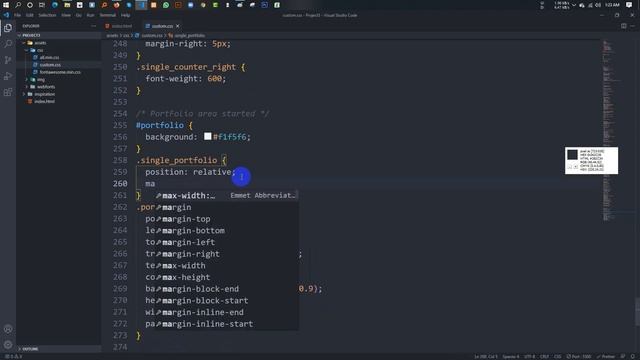Open WhatsApp from the taskbar
This screenshot has width=640, height=360.
(166, 5)
